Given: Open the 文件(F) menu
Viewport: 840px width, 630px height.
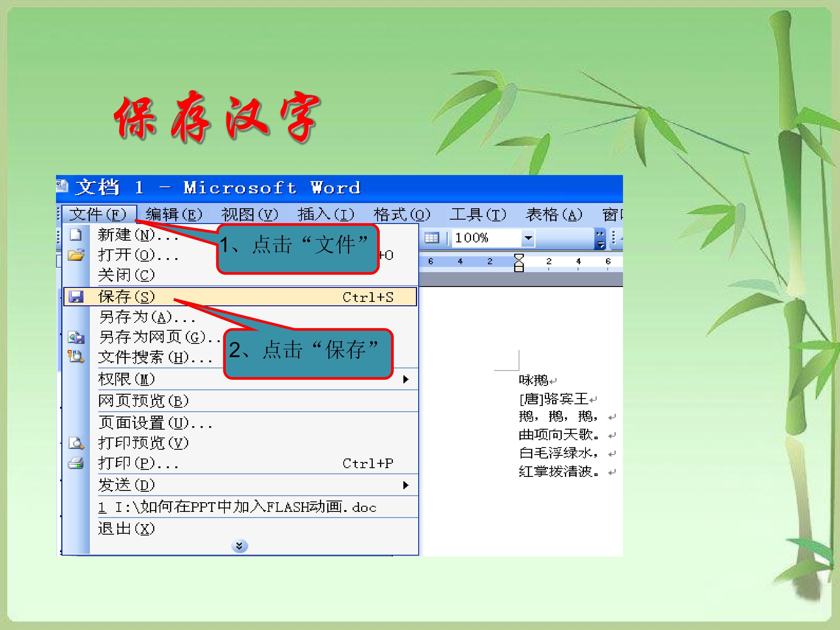Looking at the screenshot, I should click(x=99, y=215).
